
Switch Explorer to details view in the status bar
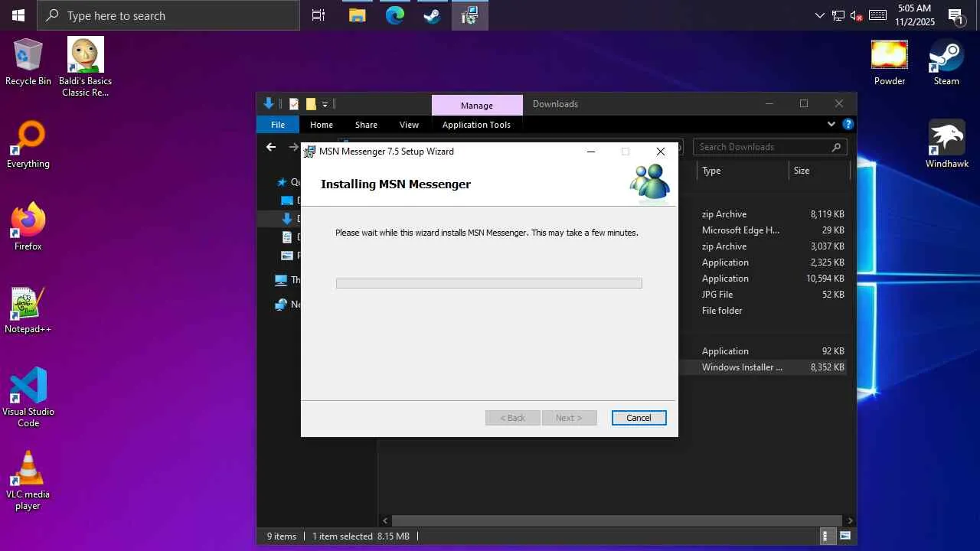pyautogui.click(x=827, y=536)
